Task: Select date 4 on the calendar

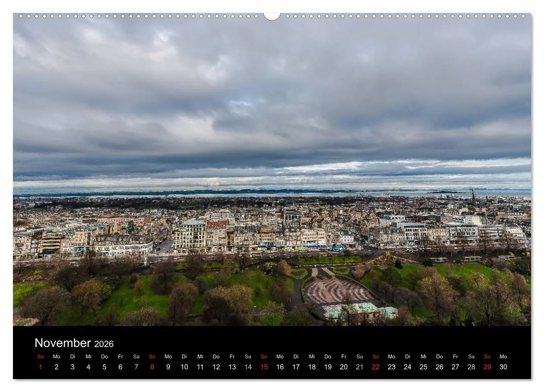Action: [x=89, y=367]
